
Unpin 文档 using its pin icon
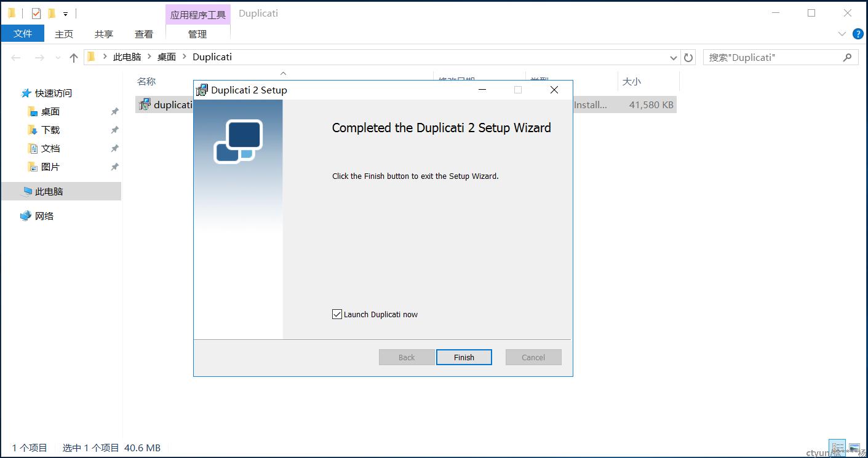[x=114, y=148]
